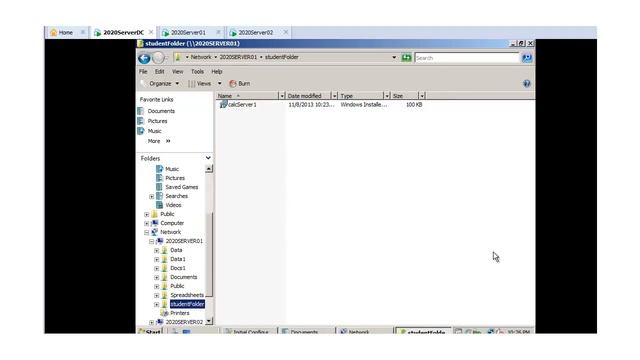Expand the Data share node
The height and width of the screenshot is (360, 640).
(x=156, y=250)
